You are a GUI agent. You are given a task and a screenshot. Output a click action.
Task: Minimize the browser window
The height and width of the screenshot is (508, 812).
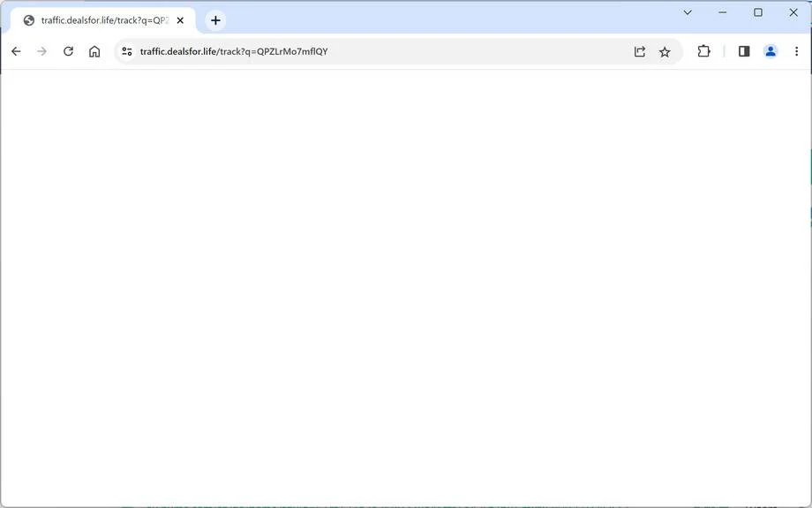click(723, 12)
